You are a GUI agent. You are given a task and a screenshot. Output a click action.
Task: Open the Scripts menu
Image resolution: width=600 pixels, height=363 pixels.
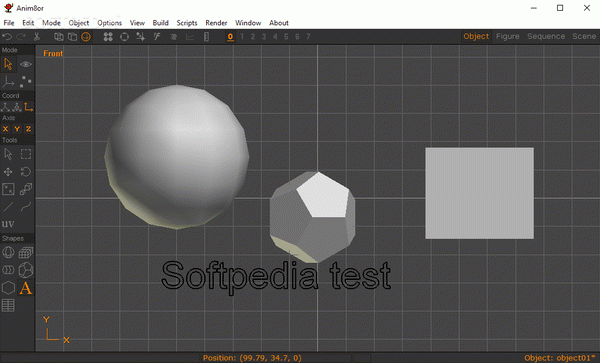click(187, 23)
